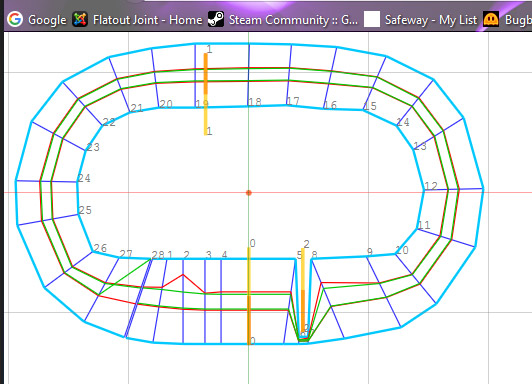Select track node labeled 12

pos(431,186)
